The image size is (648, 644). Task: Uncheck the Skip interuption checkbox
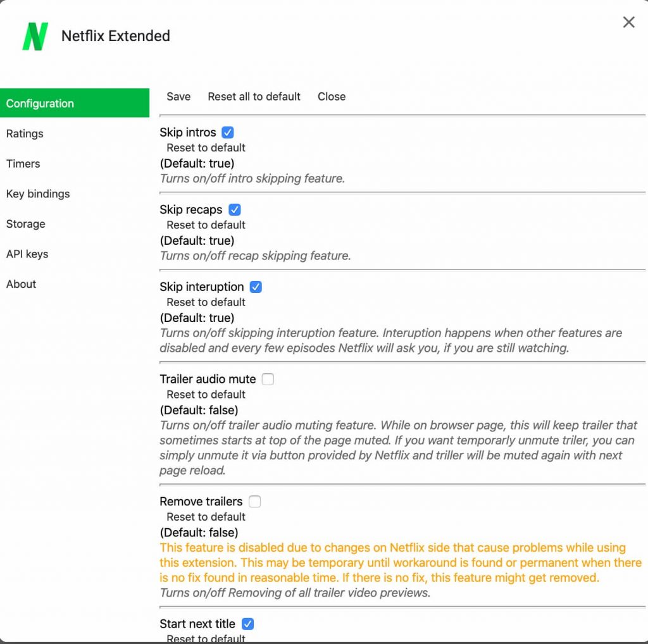[x=256, y=287]
